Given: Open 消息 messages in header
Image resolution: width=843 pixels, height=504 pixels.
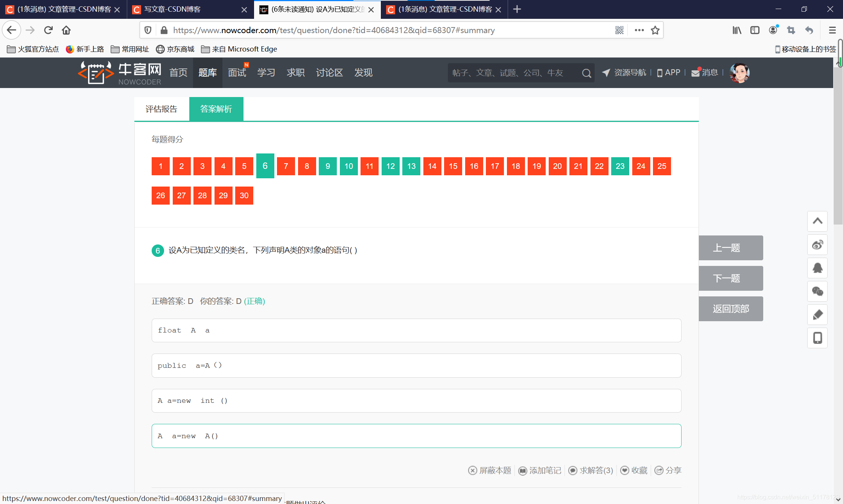Looking at the screenshot, I should point(705,73).
